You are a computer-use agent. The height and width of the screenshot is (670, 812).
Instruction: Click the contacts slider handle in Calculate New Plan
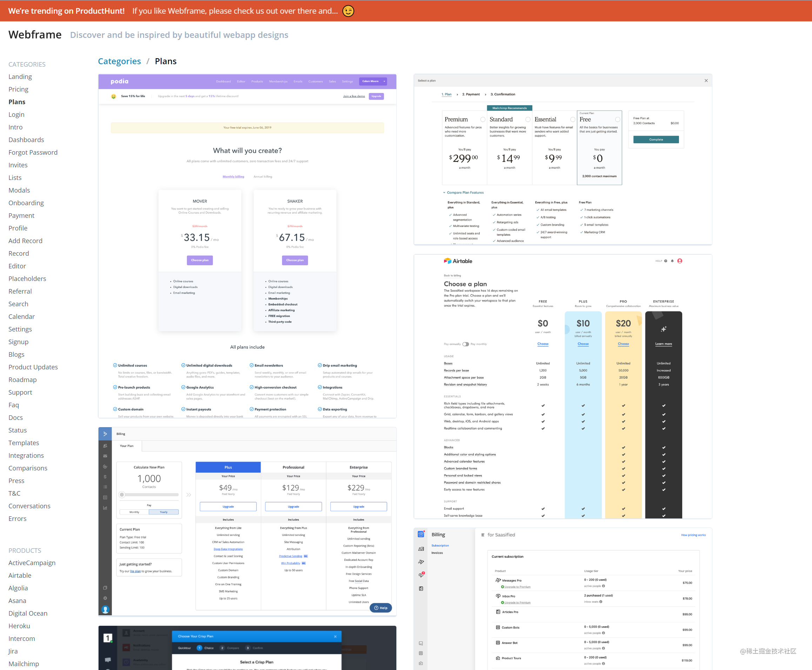click(x=122, y=495)
